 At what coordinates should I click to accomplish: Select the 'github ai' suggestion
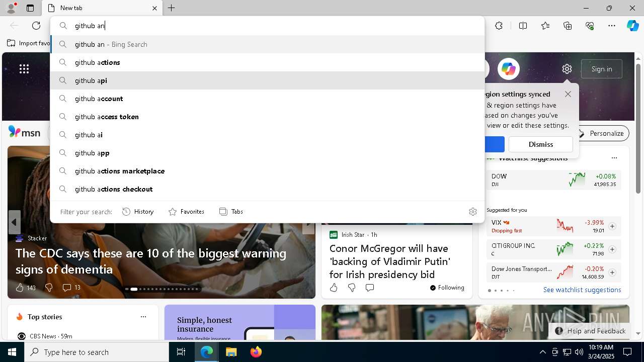267,135
